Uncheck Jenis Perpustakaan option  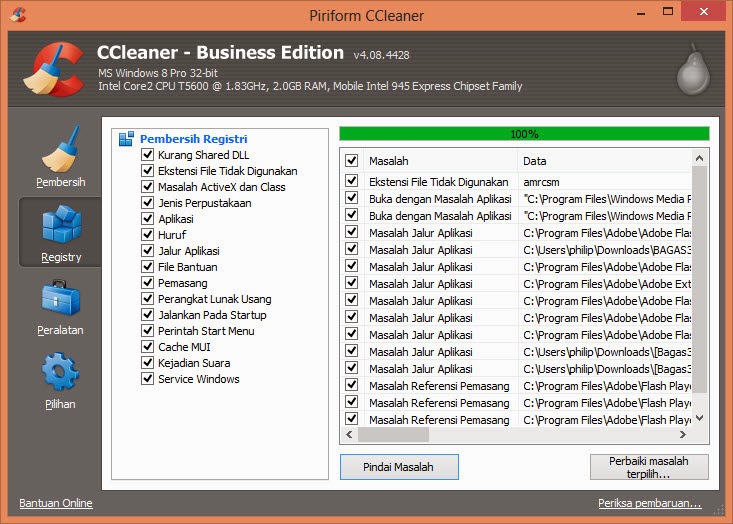(x=147, y=202)
